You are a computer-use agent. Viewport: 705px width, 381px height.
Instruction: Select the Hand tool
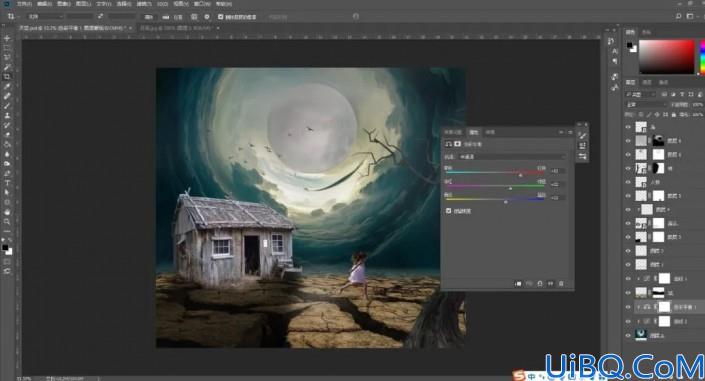[x=7, y=212]
